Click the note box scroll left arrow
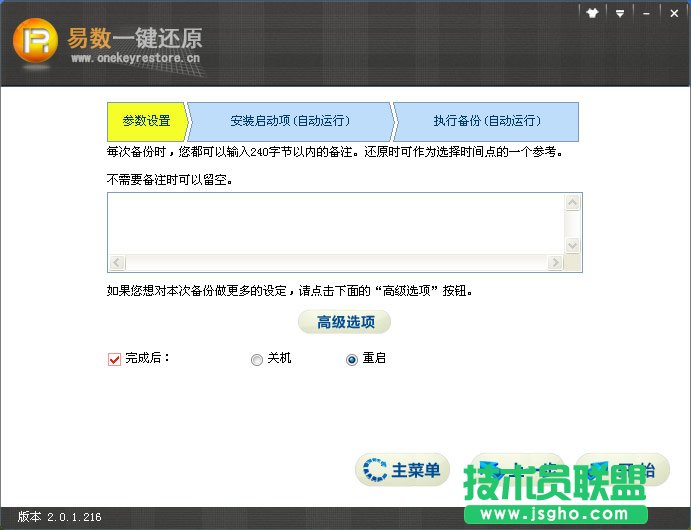 [116, 263]
